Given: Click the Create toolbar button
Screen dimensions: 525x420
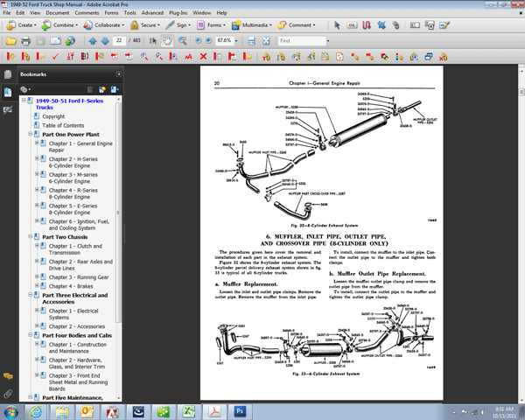Looking at the screenshot, I should point(21,25).
